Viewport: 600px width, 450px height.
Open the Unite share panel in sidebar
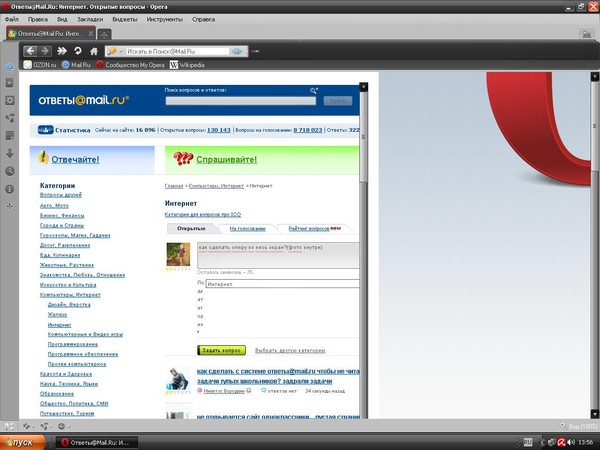10,118
